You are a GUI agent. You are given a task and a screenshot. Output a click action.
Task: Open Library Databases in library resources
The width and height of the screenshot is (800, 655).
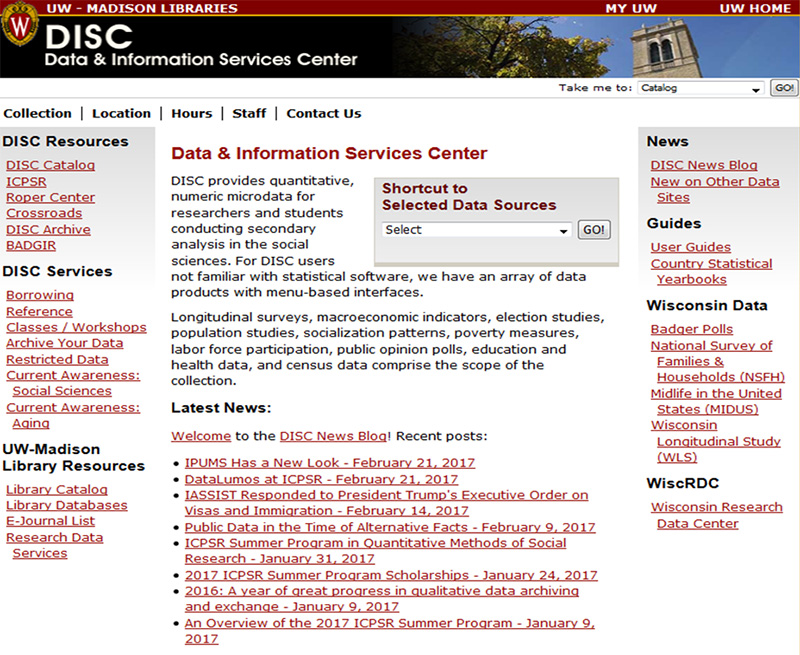(66, 505)
